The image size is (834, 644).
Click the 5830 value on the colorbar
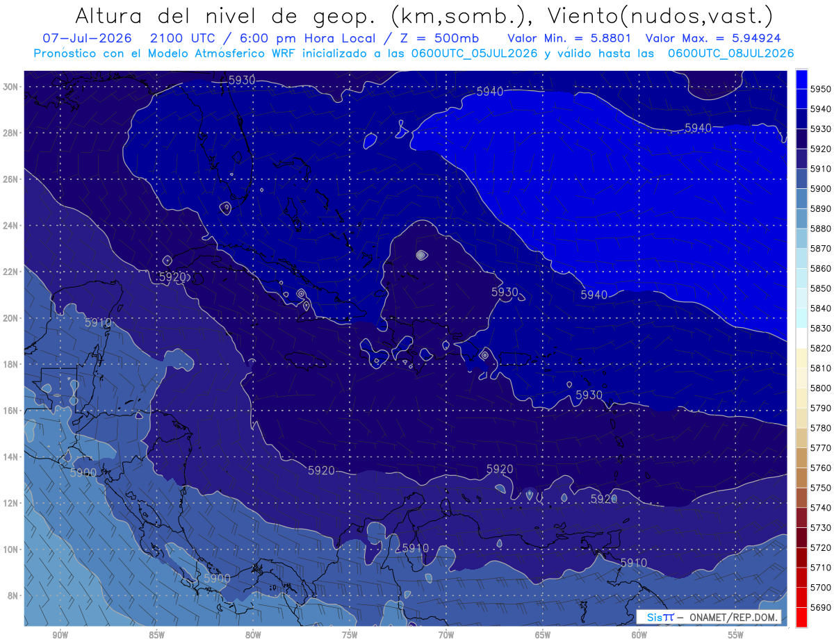pyautogui.click(x=821, y=328)
